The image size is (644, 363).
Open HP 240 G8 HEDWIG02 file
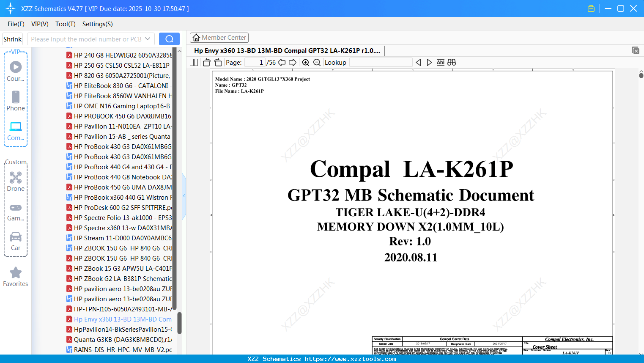119,55
